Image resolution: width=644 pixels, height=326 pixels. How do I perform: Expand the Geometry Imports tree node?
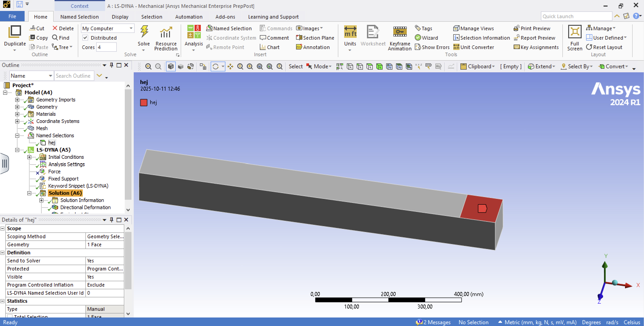point(17,100)
